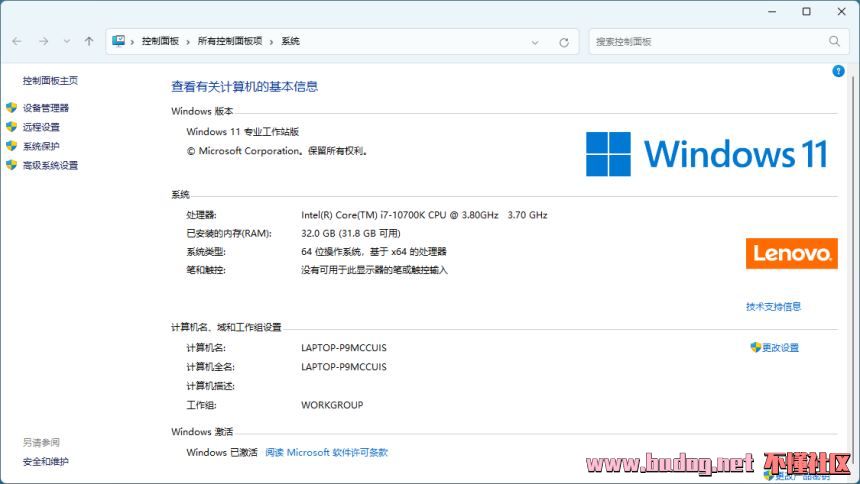Click the Windows 11 logo
Viewport: 860px width, 484px height.
pyautogui.click(x=706, y=154)
